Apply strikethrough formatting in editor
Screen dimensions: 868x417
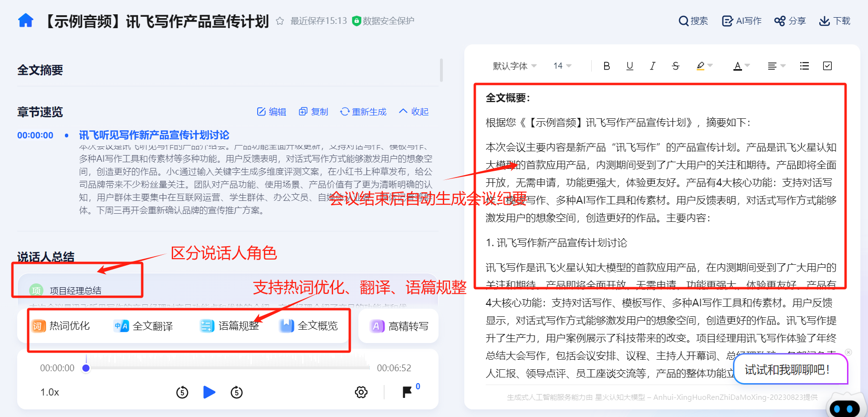click(x=675, y=66)
